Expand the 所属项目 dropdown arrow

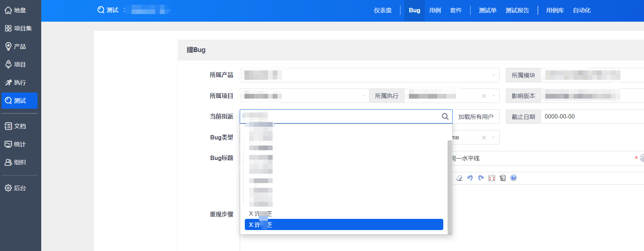click(x=363, y=96)
